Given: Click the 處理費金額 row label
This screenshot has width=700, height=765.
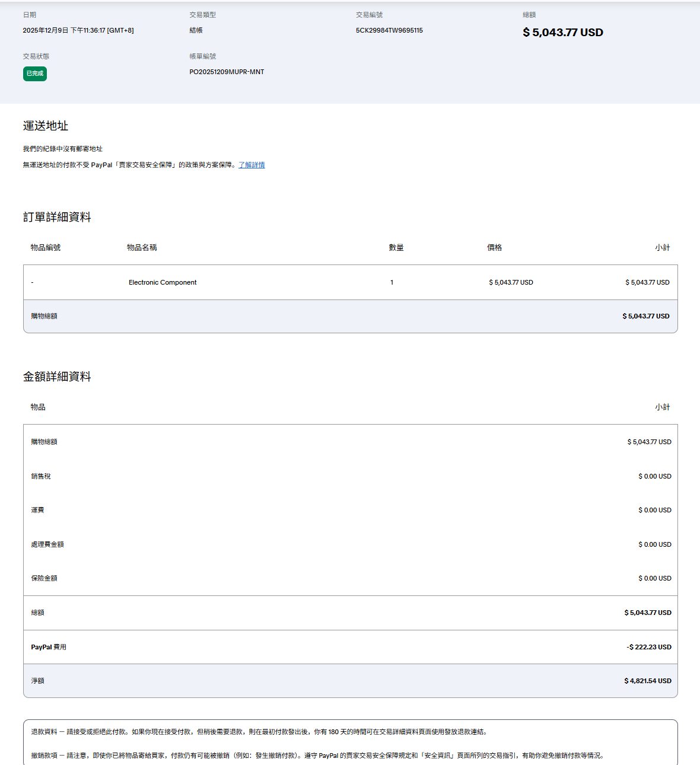Looking at the screenshot, I should click(x=47, y=544).
